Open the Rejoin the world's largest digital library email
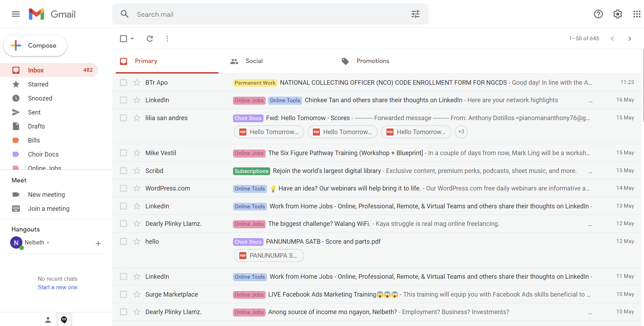The width and height of the screenshot is (644, 326). (327, 171)
